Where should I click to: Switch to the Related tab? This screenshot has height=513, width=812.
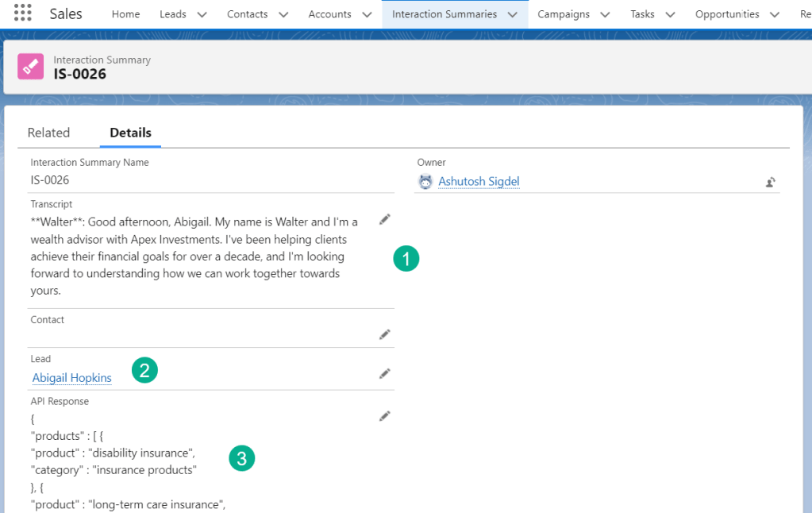click(x=48, y=133)
